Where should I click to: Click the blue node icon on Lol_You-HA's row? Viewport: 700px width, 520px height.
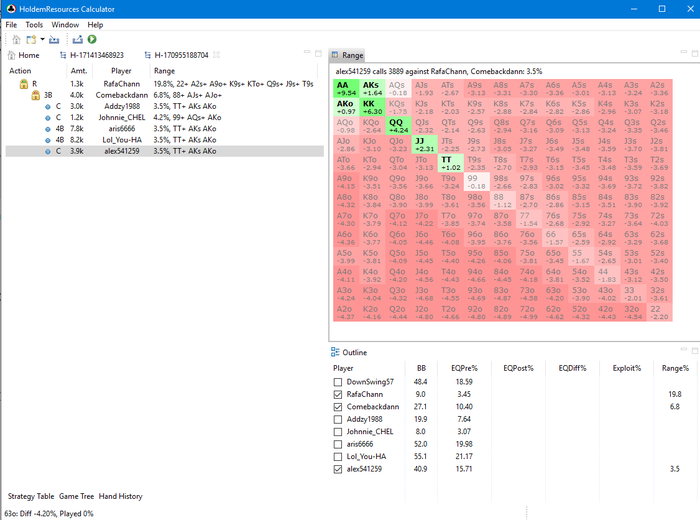[x=48, y=140]
